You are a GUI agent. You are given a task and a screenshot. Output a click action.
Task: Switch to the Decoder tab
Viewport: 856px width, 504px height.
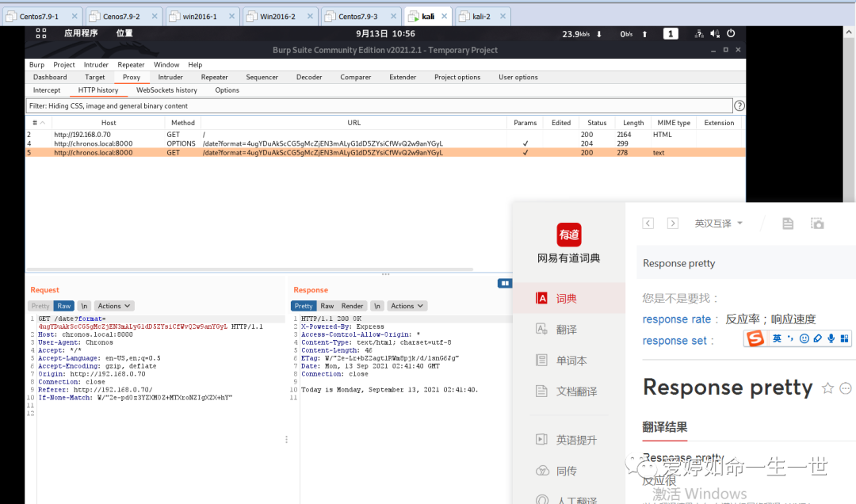[x=309, y=77]
